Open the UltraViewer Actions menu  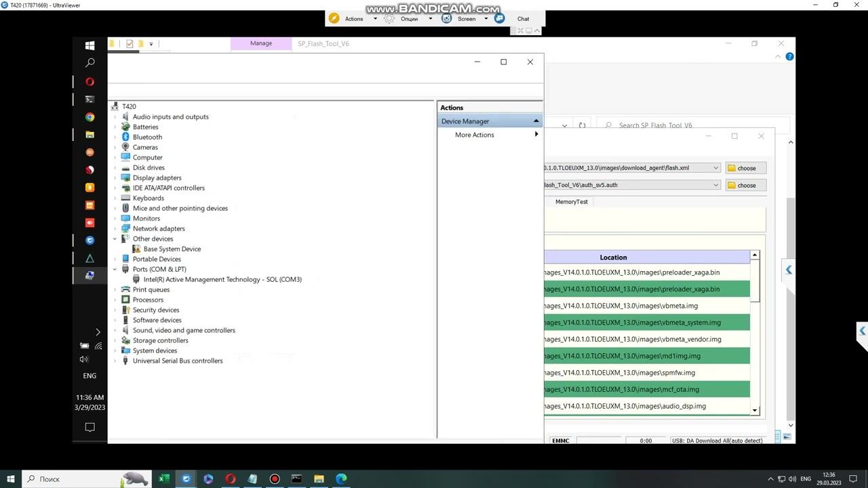tap(354, 19)
